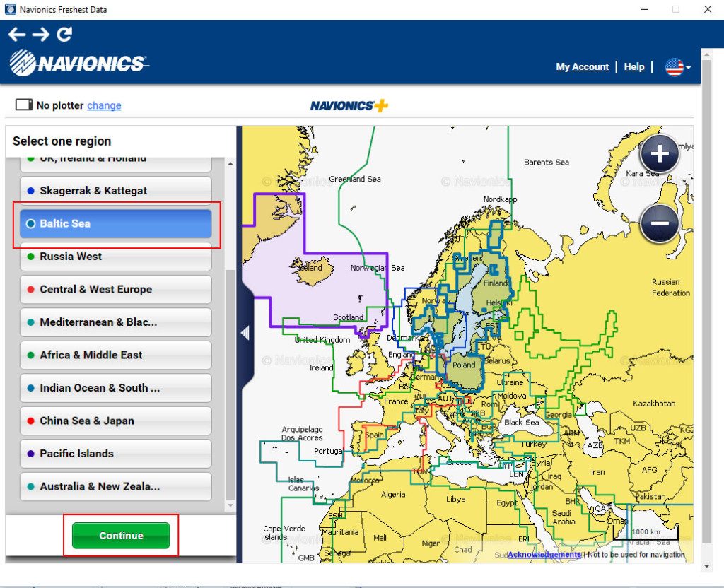
Task: Open the Acknowledgements link on the map
Action: click(544, 554)
